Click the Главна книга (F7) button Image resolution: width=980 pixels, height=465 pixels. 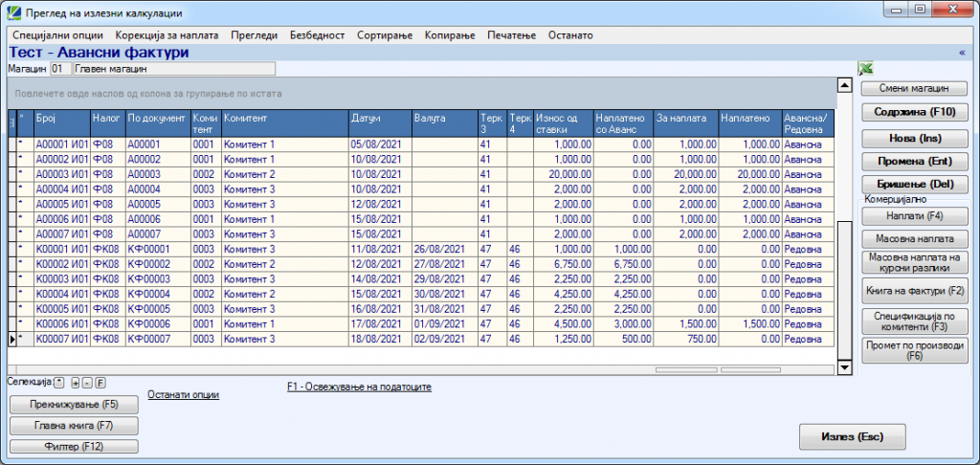tap(75, 426)
